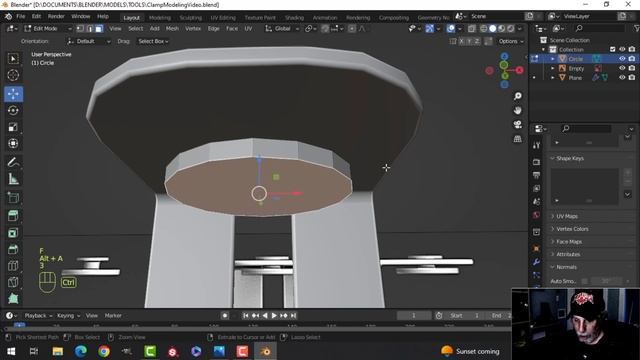Hide the Circle object in viewport

click(x=622, y=59)
